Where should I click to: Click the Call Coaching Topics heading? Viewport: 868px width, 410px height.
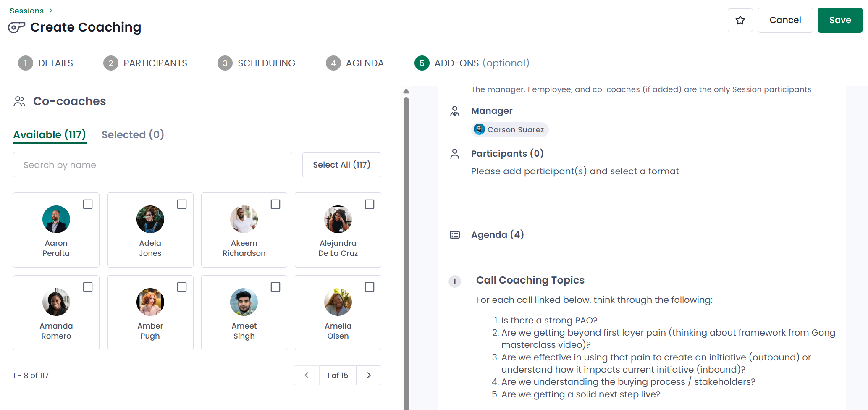(x=530, y=280)
